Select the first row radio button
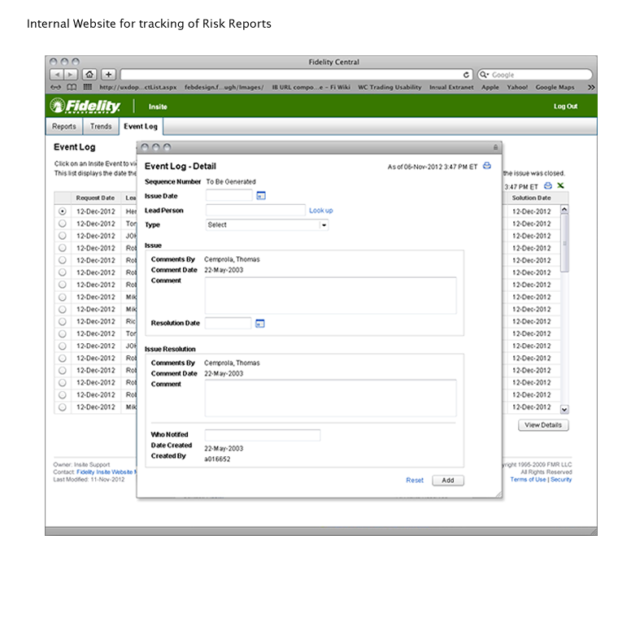This screenshot has height=644, width=644. (x=63, y=211)
